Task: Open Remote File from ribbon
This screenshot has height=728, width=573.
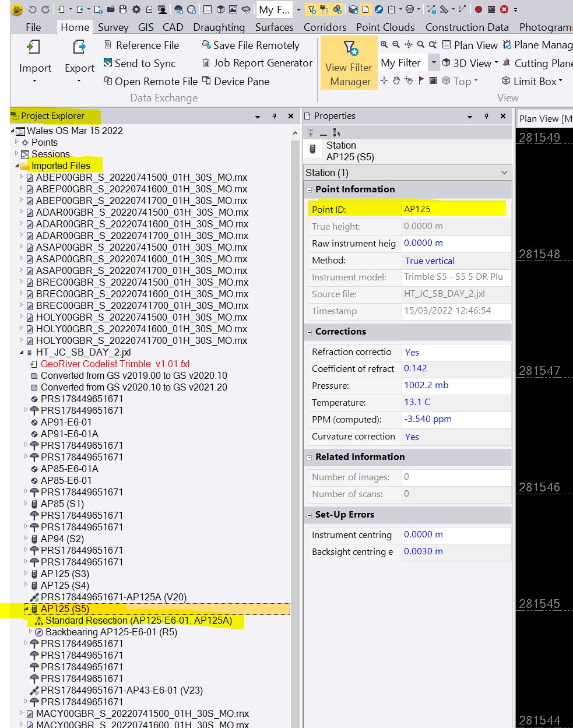Action: 150,81
